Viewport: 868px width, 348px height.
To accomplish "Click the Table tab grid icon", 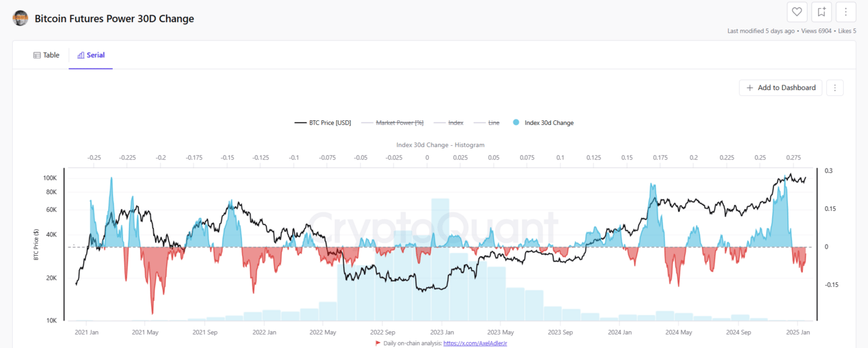I will (x=37, y=55).
